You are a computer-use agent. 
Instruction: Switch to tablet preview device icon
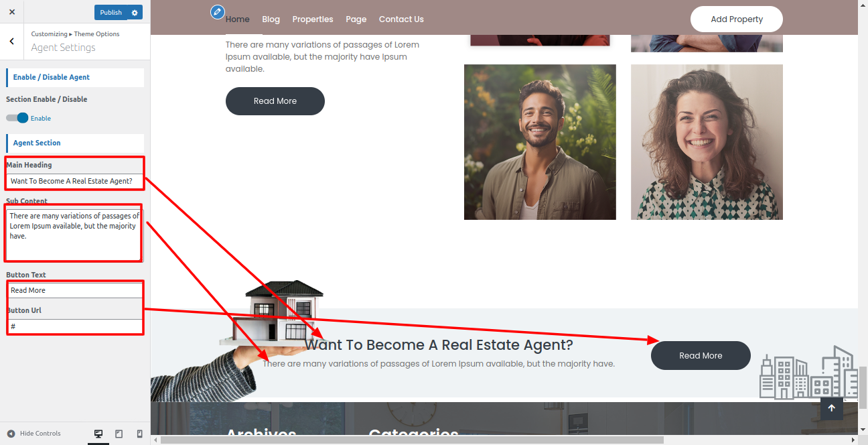(x=119, y=434)
